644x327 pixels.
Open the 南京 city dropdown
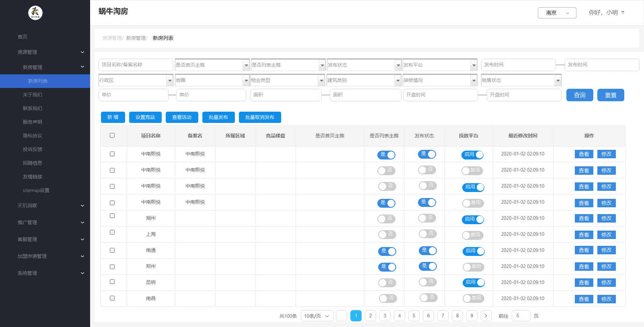(557, 13)
